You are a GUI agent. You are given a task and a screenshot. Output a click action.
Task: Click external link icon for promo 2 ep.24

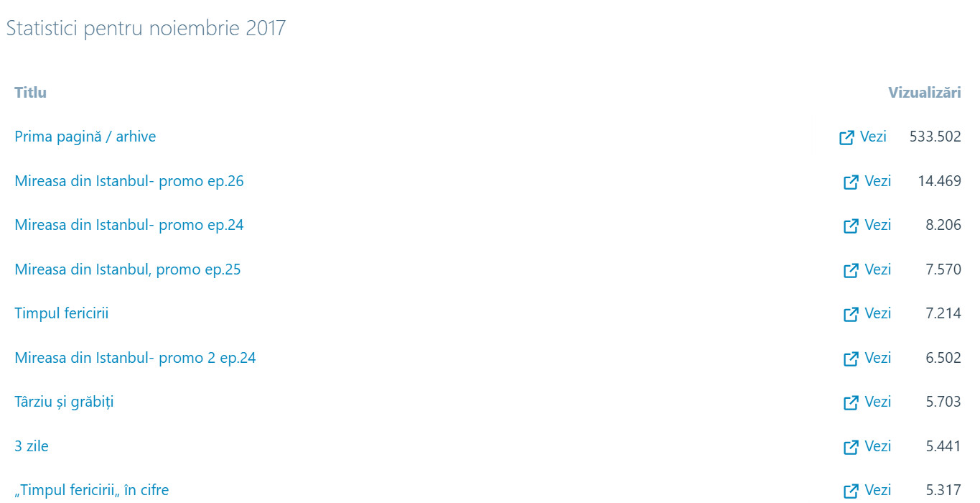coord(851,359)
